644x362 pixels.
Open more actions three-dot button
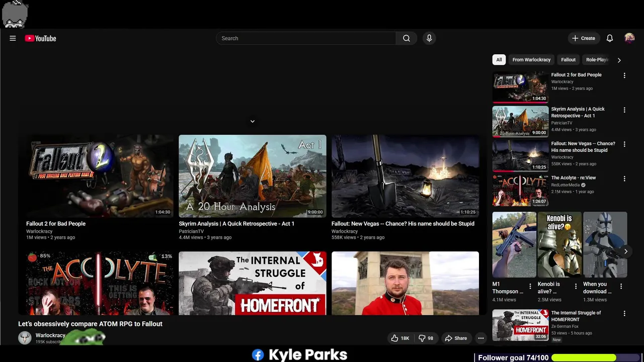(481, 338)
